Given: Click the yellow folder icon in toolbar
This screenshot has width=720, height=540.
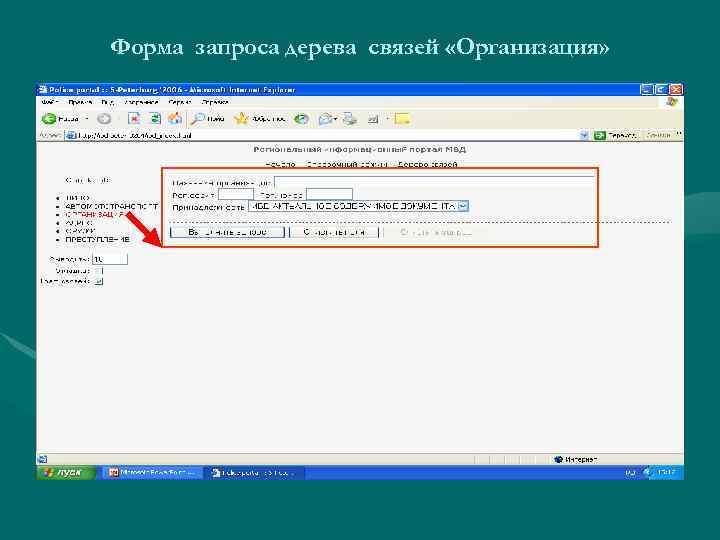Looking at the screenshot, I should pyautogui.click(x=402, y=119).
